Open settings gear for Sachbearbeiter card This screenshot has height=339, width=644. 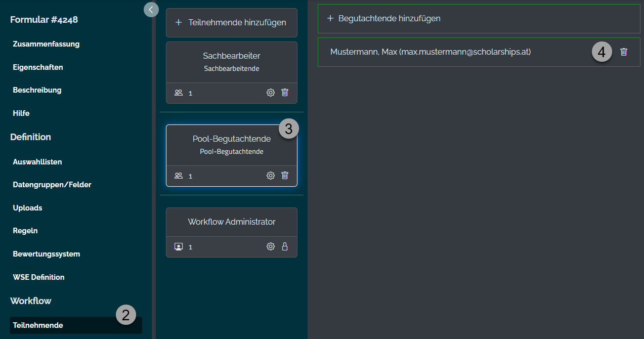click(271, 93)
